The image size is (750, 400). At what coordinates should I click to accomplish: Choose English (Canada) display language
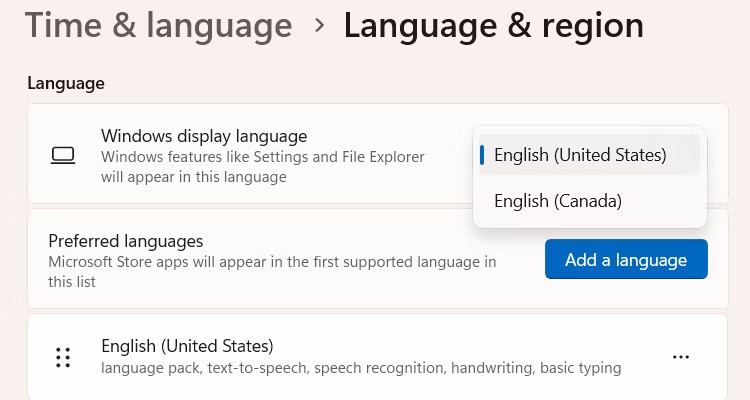point(558,201)
